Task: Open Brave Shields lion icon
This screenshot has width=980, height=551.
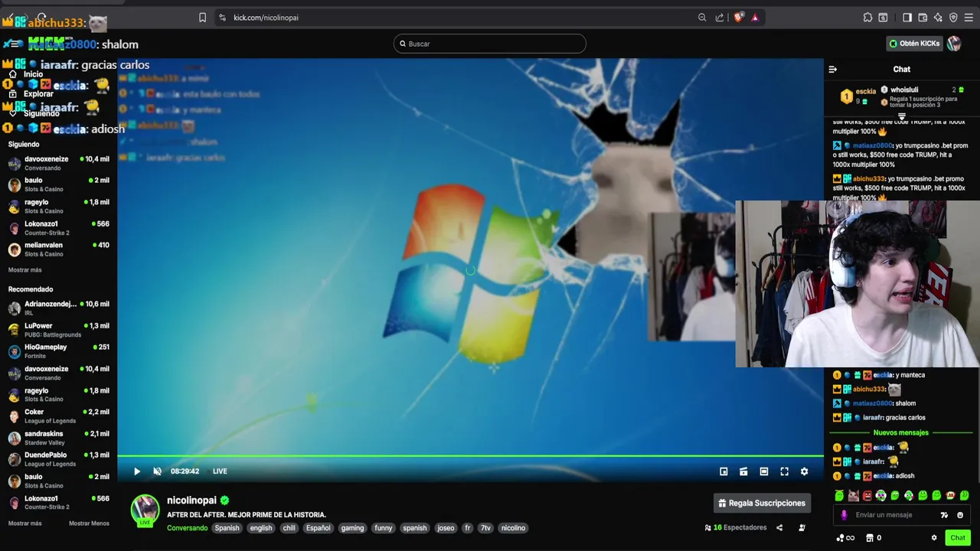Action: point(738,18)
